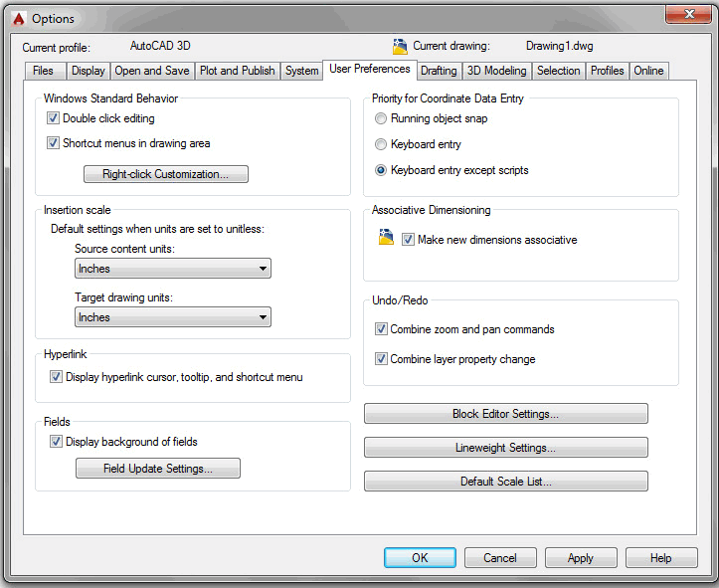The image size is (719, 588).
Task: Disable Display background of fields
Action: pyautogui.click(x=57, y=442)
